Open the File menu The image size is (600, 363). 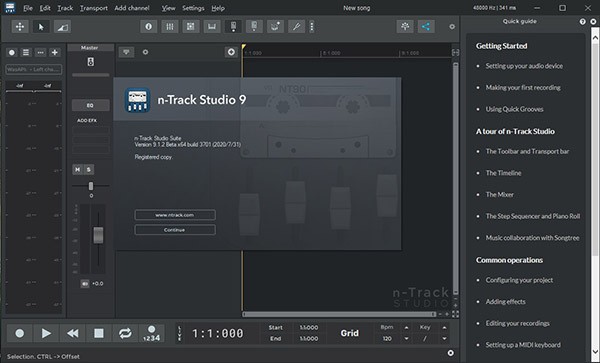(28, 8)
